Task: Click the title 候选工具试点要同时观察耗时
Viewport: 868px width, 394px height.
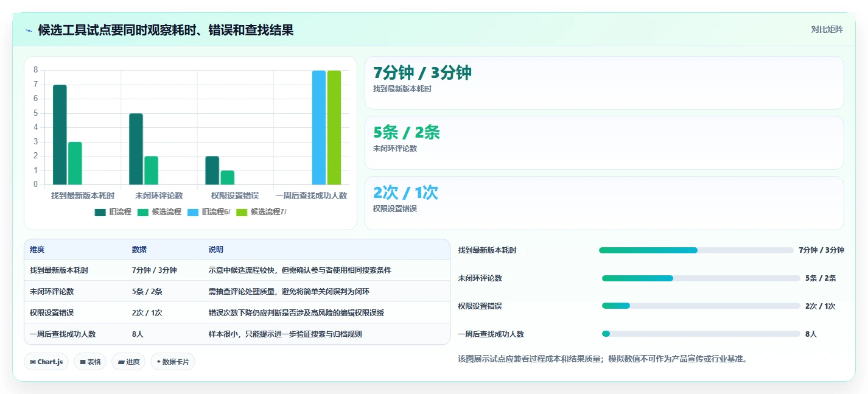Action: (166, 30)
